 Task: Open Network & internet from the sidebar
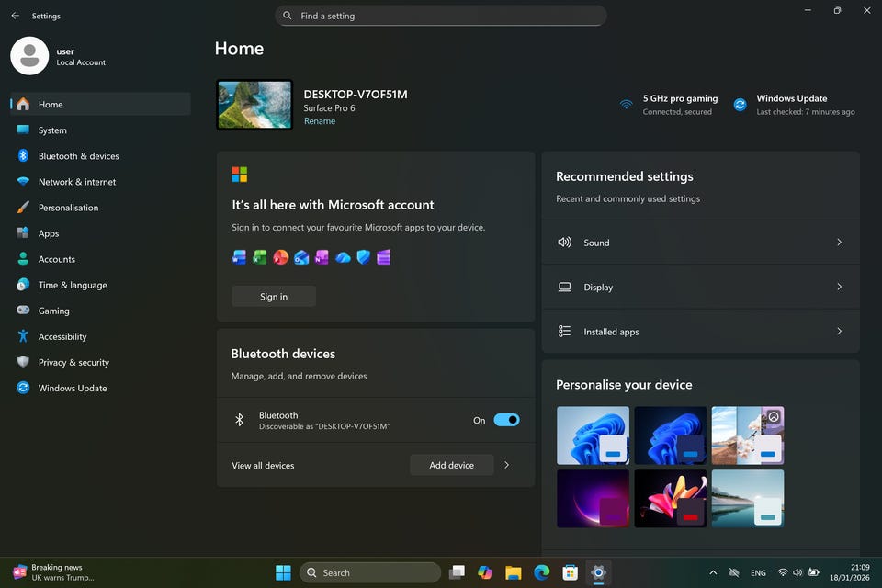point(77,182)
